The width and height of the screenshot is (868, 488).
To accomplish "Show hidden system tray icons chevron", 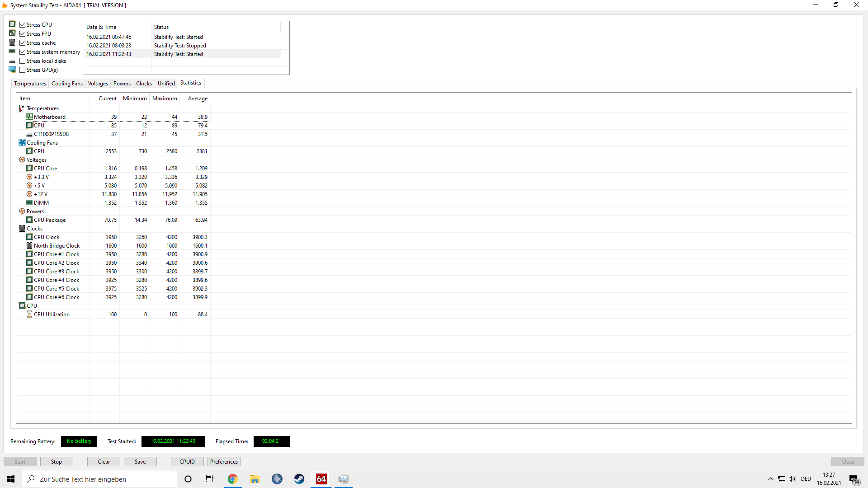I will tap(770, 479).
